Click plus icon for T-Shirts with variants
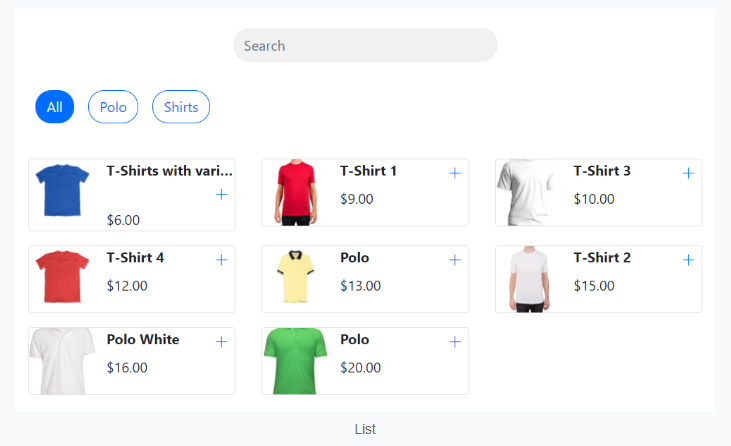The image size is (731, 446). (221, 194)
